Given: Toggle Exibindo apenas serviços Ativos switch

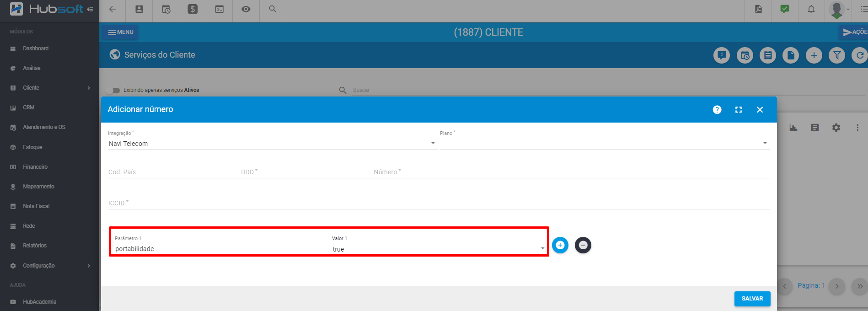Looking at the screenshot, I should tap(113, 90).
